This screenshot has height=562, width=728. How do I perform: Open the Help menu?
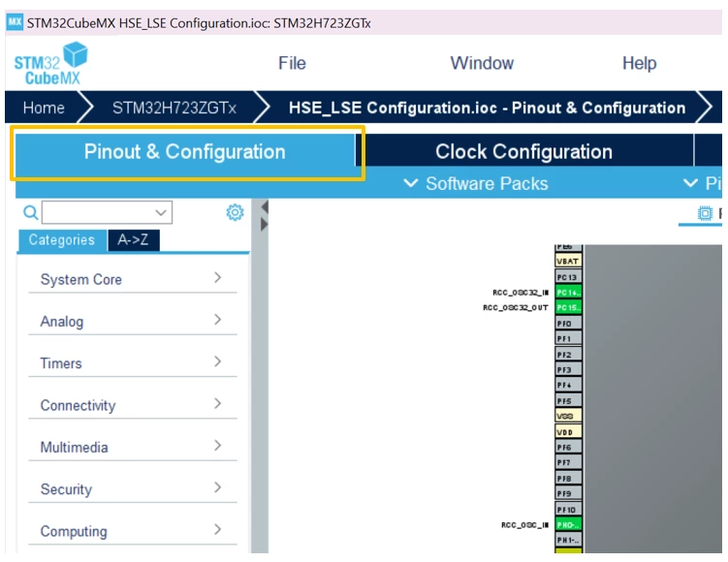(x=640, y=63)
